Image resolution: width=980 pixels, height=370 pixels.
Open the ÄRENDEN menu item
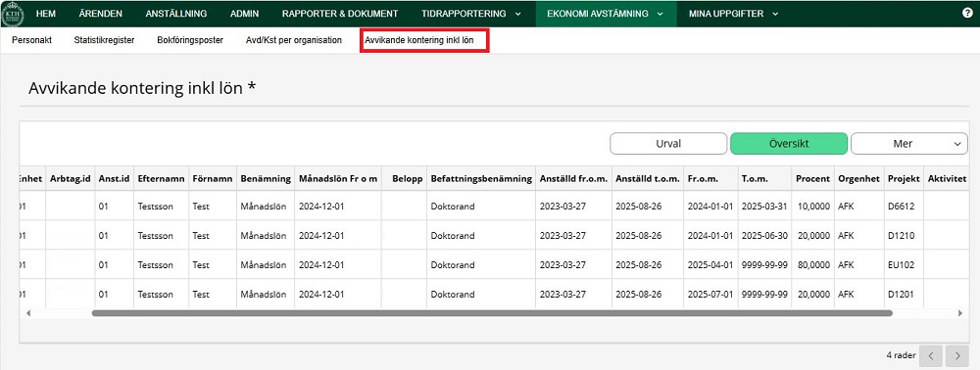coord(101,13)
